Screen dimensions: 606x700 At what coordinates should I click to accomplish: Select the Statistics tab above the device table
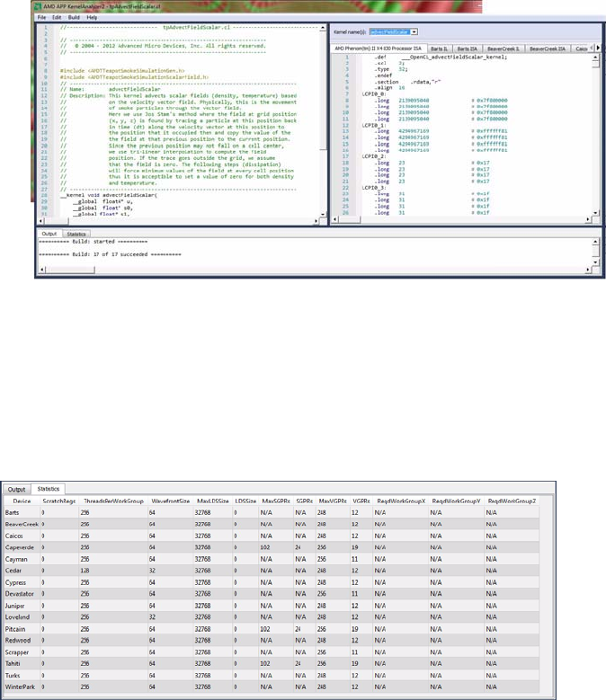click(x=49, y=489)
